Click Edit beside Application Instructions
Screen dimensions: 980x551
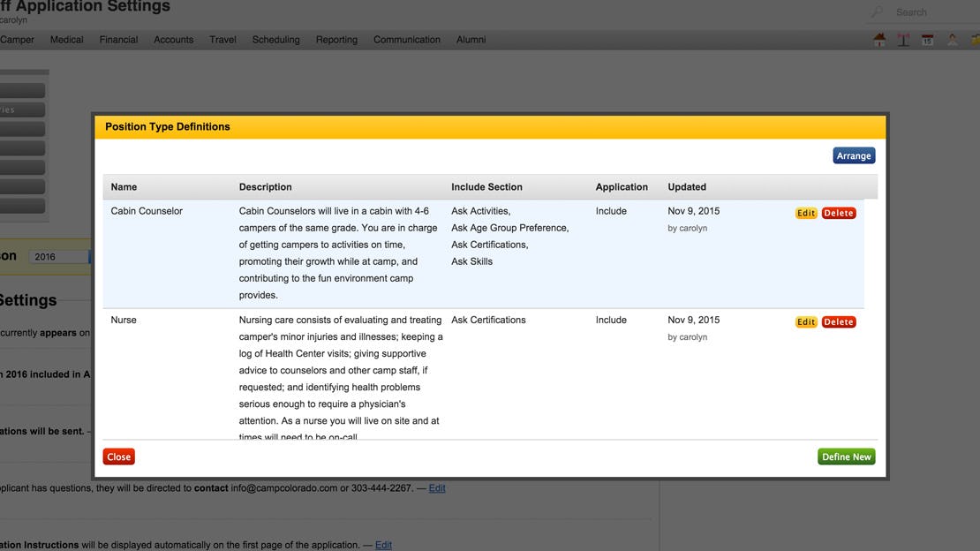pos(382,545)
